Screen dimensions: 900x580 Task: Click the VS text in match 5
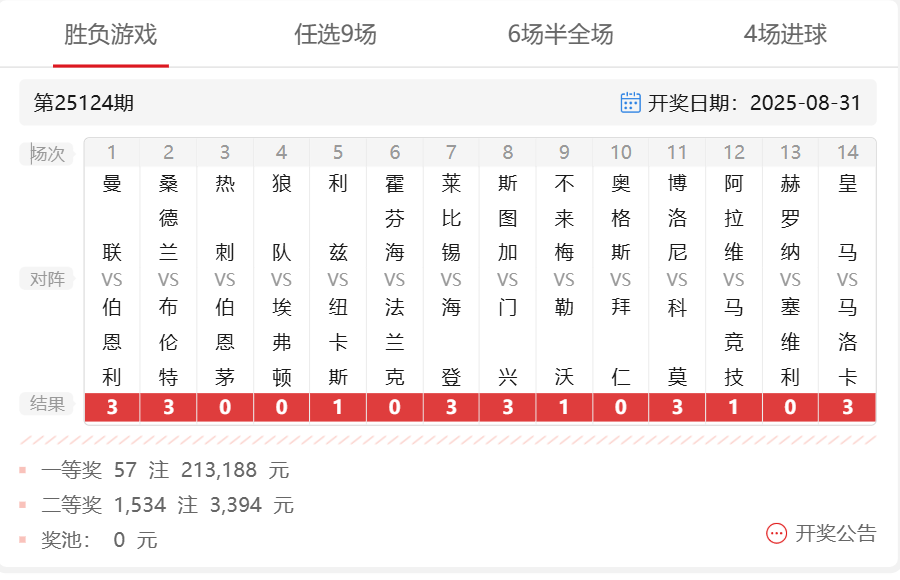click(338, 280)
